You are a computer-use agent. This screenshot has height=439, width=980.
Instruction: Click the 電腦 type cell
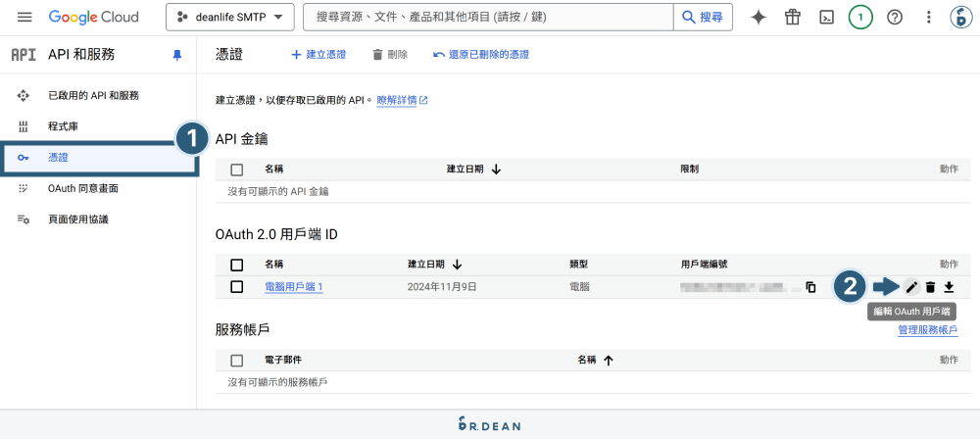click(x=580, y=287)
